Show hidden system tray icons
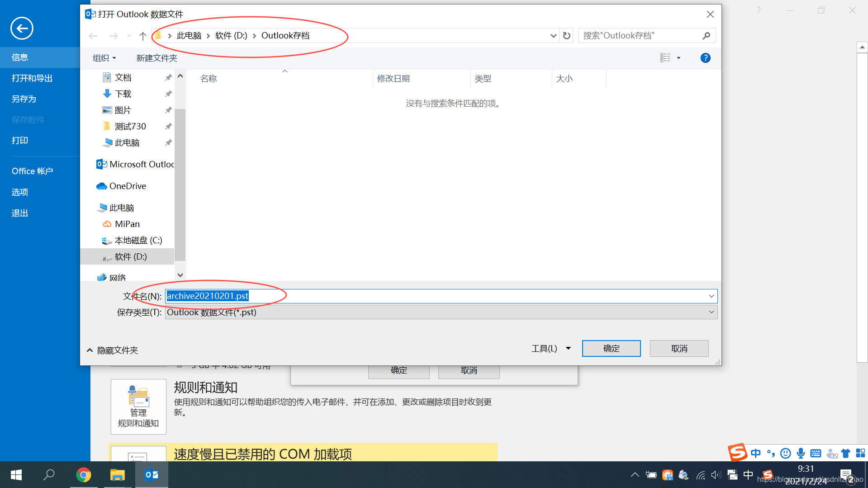The image size is (868, 488). coord(635,475)
